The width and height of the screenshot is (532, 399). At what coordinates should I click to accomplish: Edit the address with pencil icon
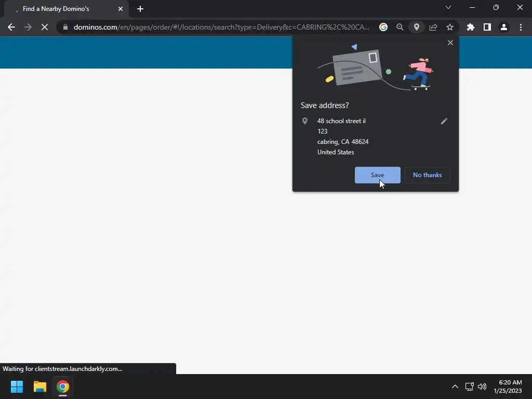(x=444, y=121)
